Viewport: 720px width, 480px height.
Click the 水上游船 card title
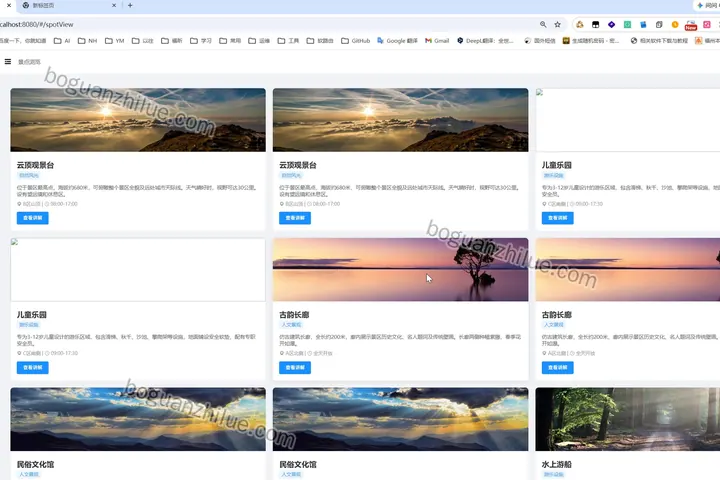tap(557, 464)
